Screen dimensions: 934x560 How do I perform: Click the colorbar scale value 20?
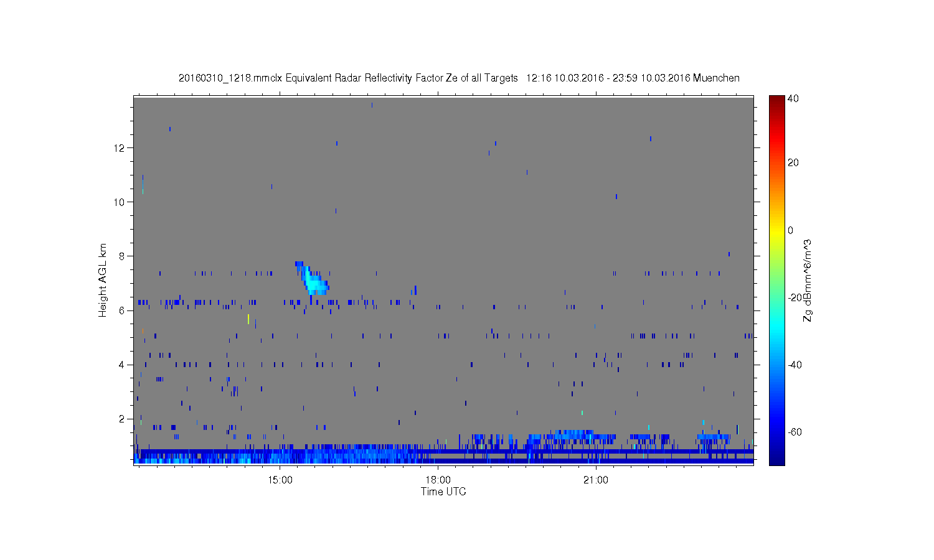[x=793, y=163]
